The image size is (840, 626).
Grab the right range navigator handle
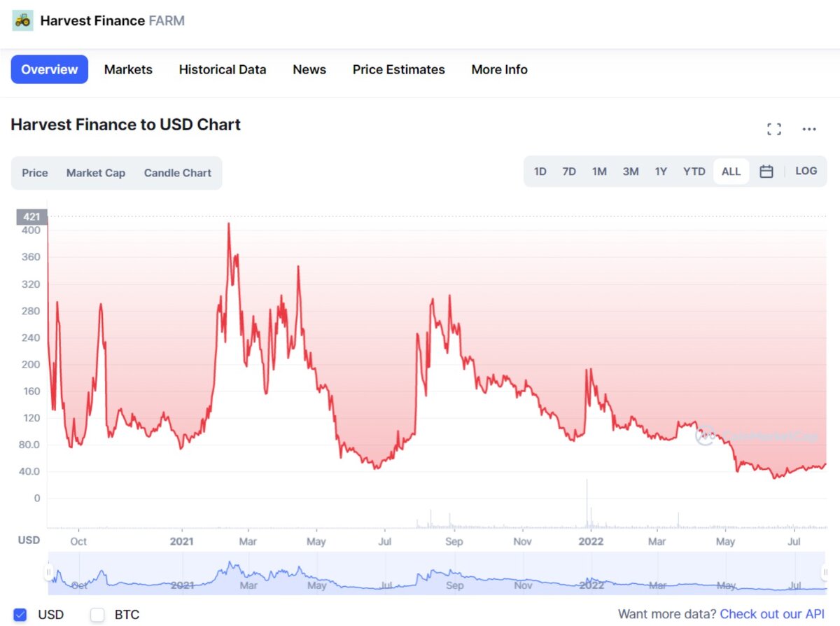pyautogui.click(x=825, y=573)
